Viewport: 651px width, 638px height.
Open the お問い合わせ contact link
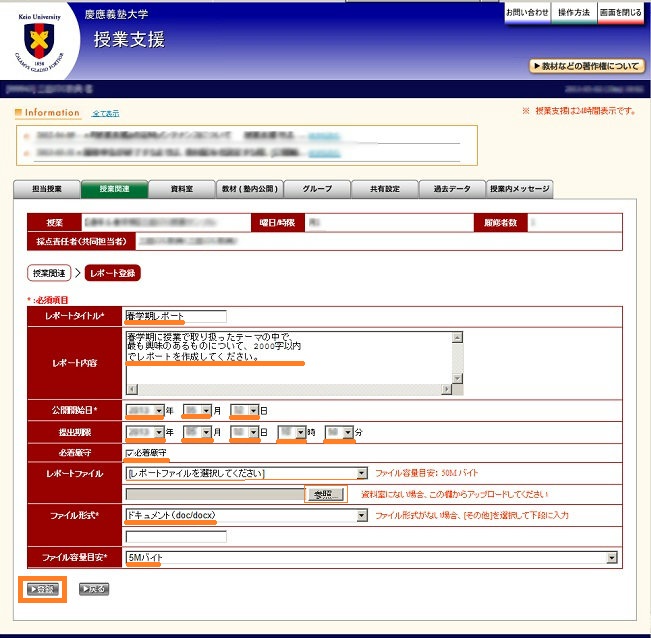point(527,12)
